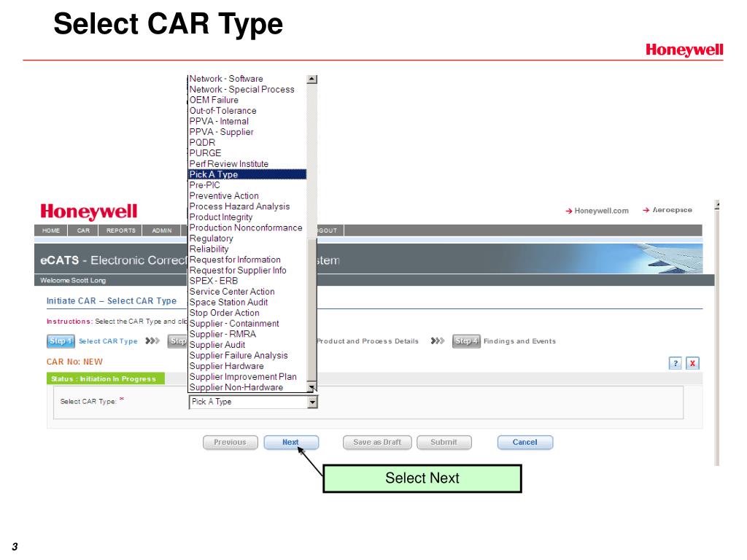Select 'PPVA - Supplier' option
The image size is (747, 560).
point(247,132)
